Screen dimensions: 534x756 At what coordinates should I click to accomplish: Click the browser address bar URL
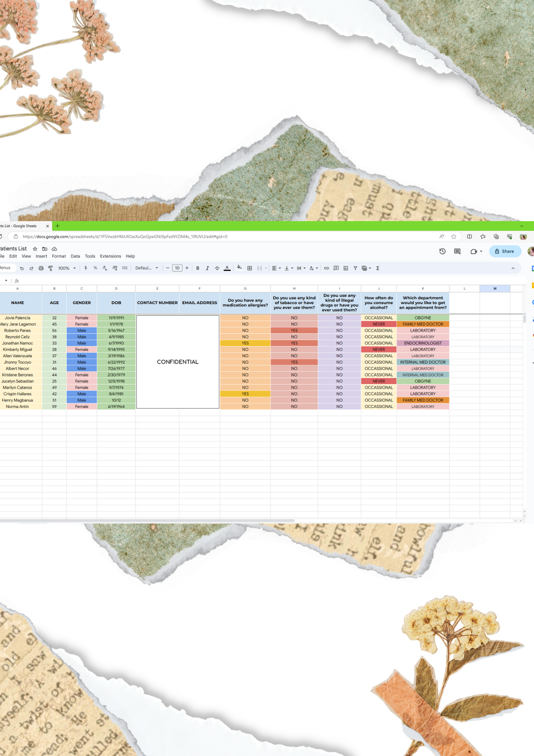pyautogui.click(x=125, y=237)
